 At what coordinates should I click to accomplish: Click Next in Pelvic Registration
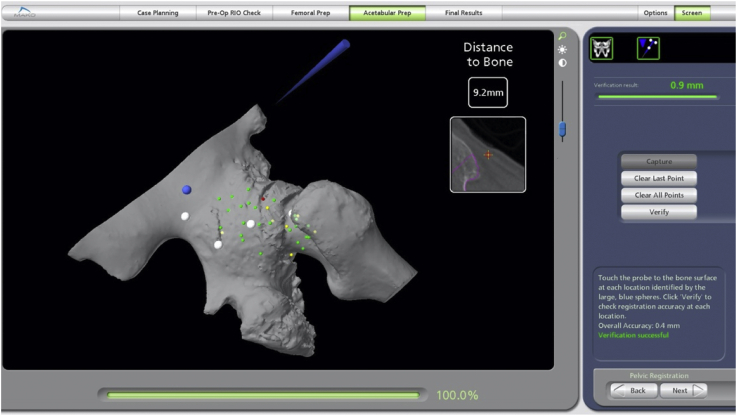point(685,390)
